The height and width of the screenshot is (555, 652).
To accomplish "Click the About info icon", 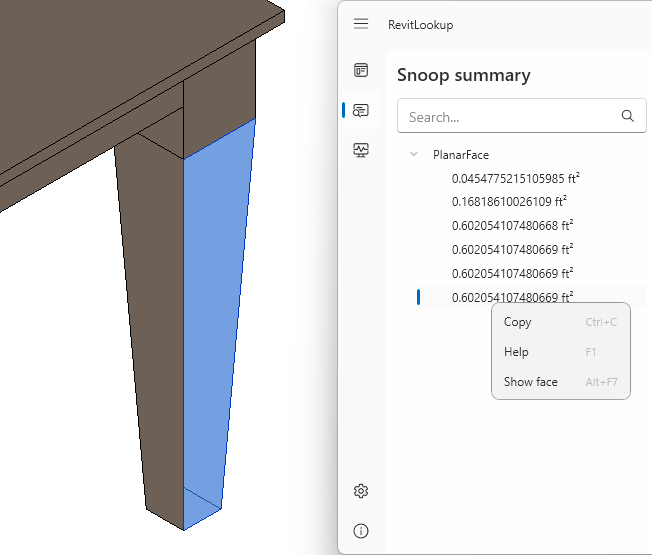I will pyautogui.click(x=361, y=530).
